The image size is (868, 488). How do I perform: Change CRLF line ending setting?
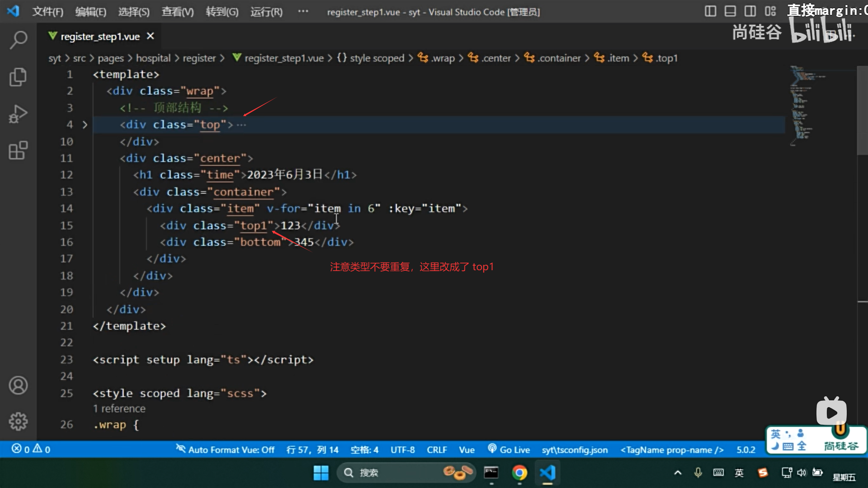point(436,450)
